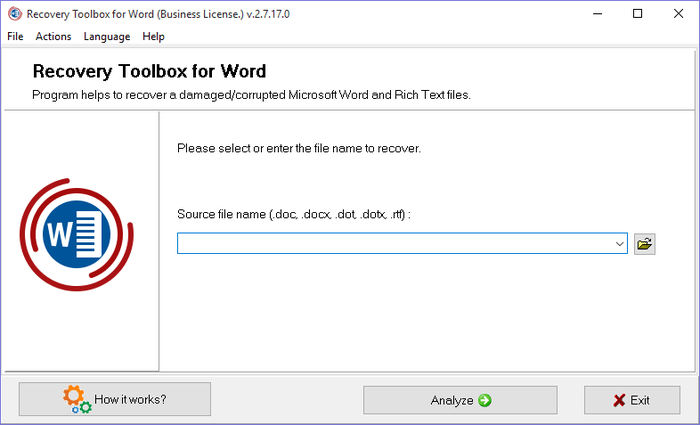
Task: Close the Recovery Toolbox window
Action: (678, 14)
